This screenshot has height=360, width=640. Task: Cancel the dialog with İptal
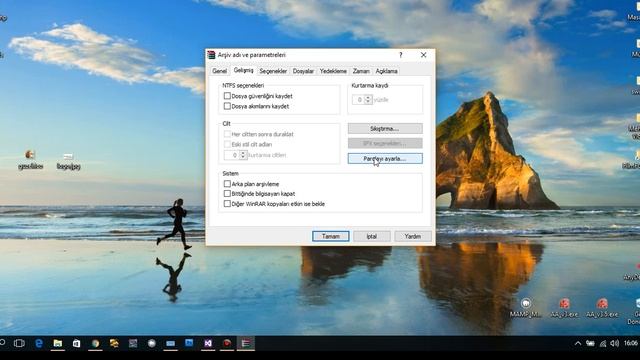click(x=371, y=236)
